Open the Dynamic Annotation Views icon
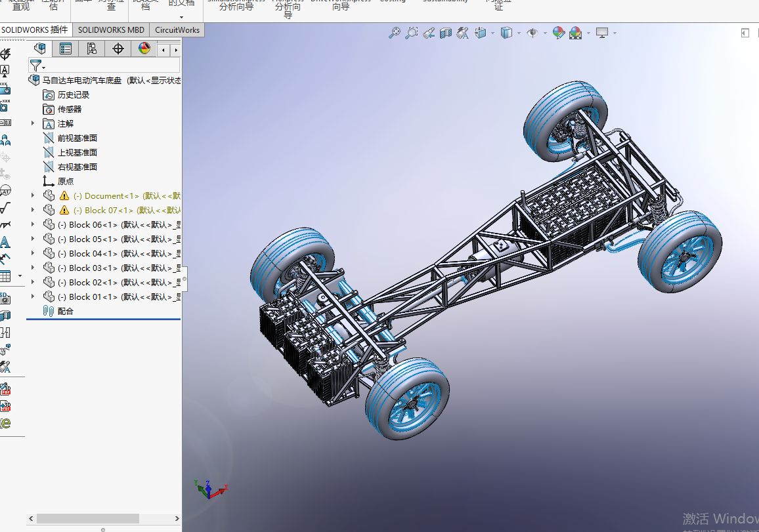This screenshot has height=532, width=759. click(463, 33)
